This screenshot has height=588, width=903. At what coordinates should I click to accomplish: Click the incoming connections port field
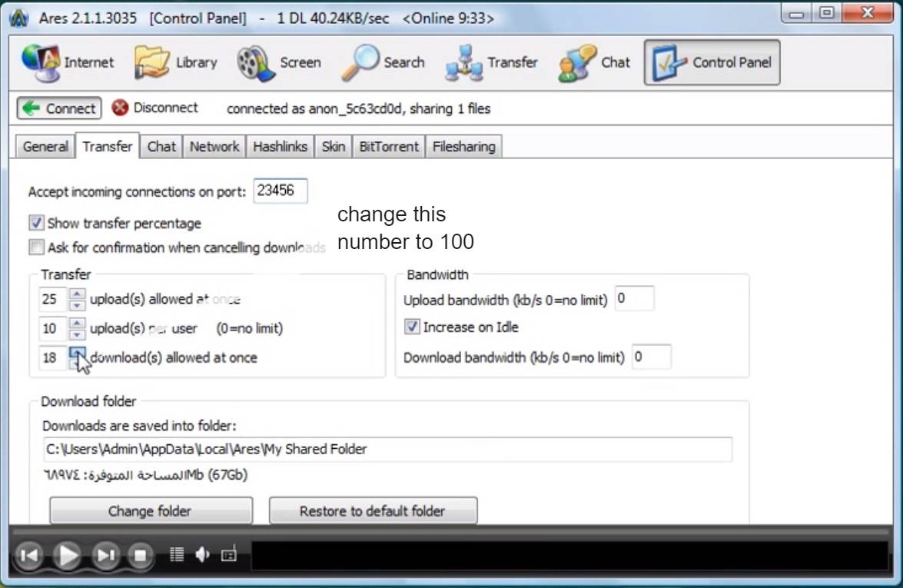coord(281,191)
